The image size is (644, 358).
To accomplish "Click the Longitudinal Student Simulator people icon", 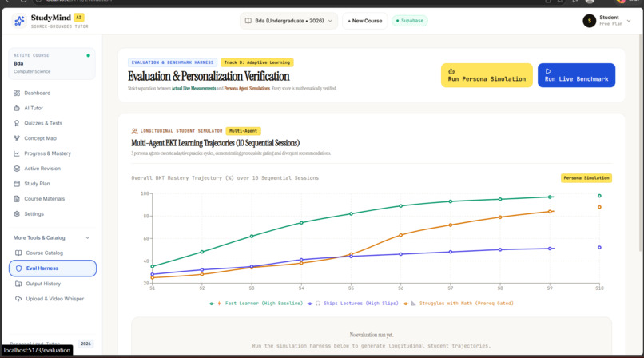I will (x=134, y=131).
